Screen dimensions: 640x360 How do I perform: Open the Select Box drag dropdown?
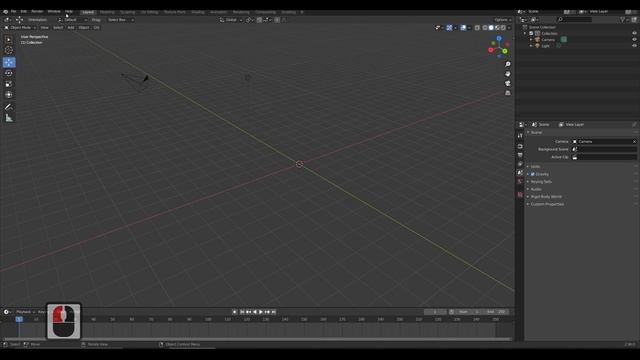(x=120, y=20)
